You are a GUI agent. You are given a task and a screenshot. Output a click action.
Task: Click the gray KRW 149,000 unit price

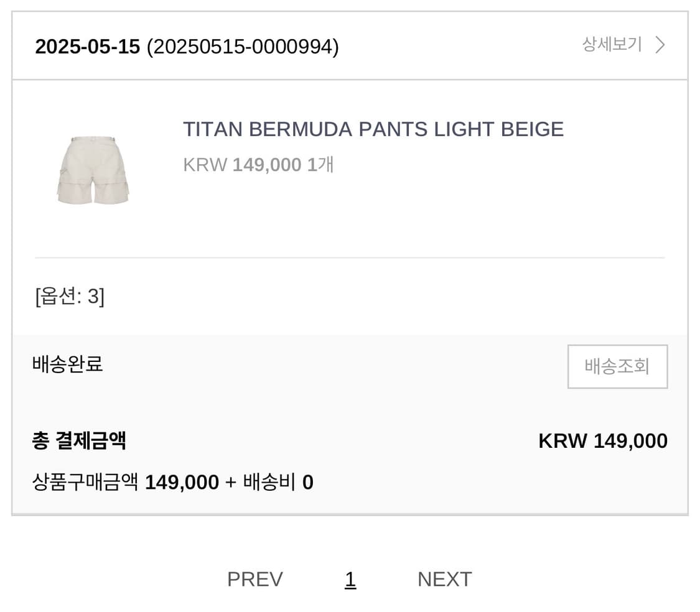pos(242,165)
